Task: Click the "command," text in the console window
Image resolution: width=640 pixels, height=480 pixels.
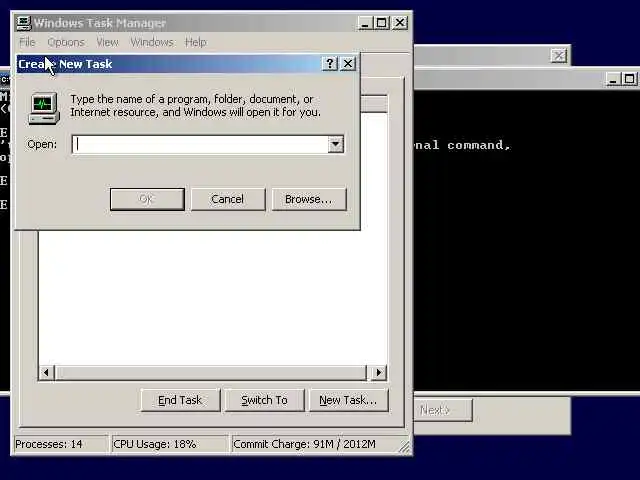Action: coord(478,145)
